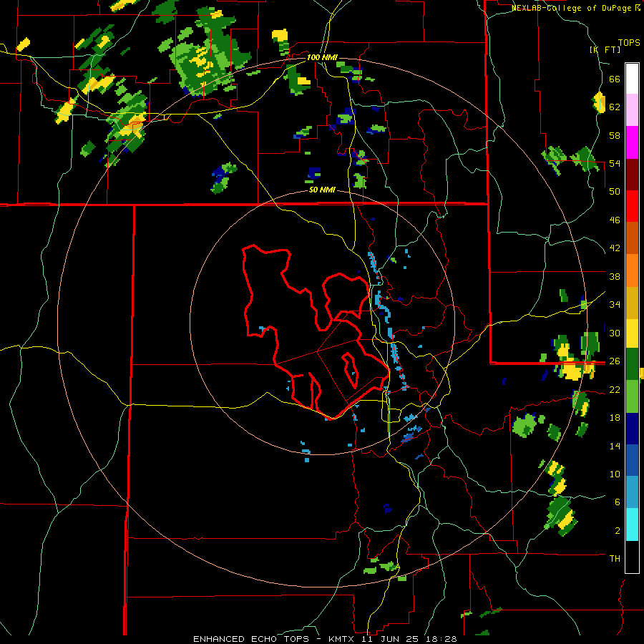Click the 14 value on the scale
The width and height of the screenshot is (644, 644).
(615, 446)
